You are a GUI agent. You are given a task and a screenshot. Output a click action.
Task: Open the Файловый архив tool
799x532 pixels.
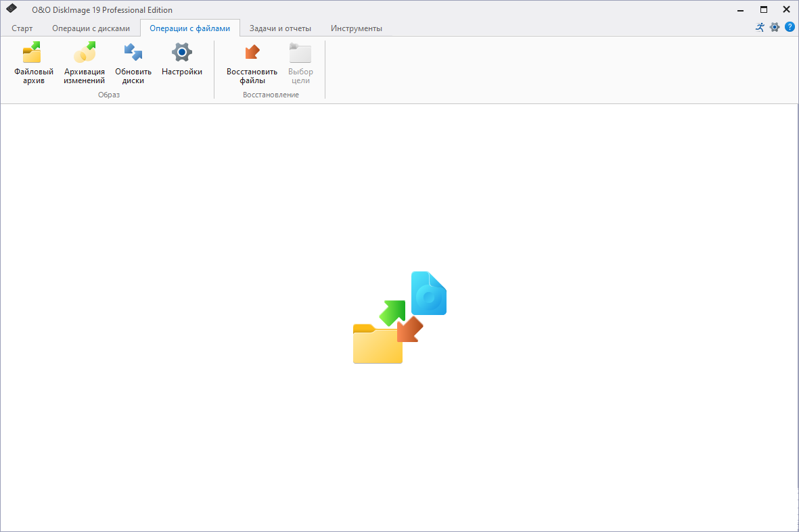coord(34,63)
